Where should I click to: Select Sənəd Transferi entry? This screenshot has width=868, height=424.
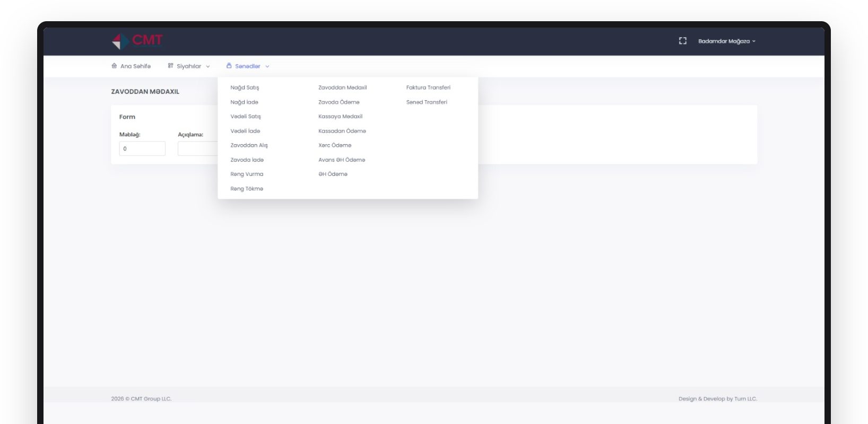pyautogui.click(x=427, y=102)
